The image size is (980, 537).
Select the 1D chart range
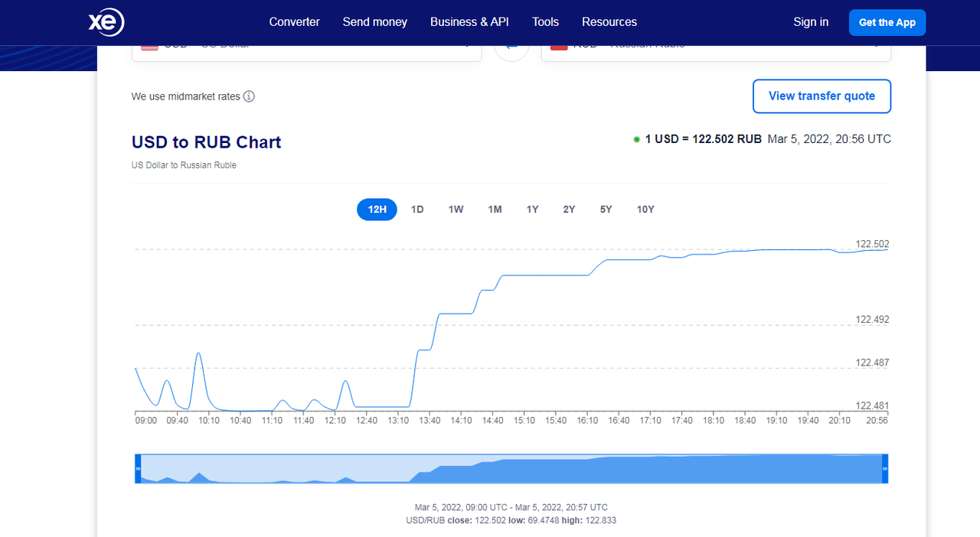[417, 210]
